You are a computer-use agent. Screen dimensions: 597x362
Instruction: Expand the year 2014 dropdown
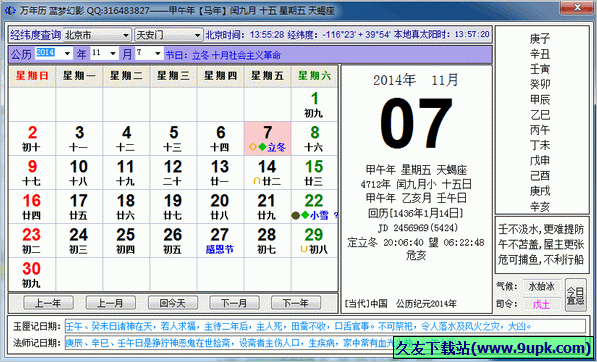(x=67, y=54)
